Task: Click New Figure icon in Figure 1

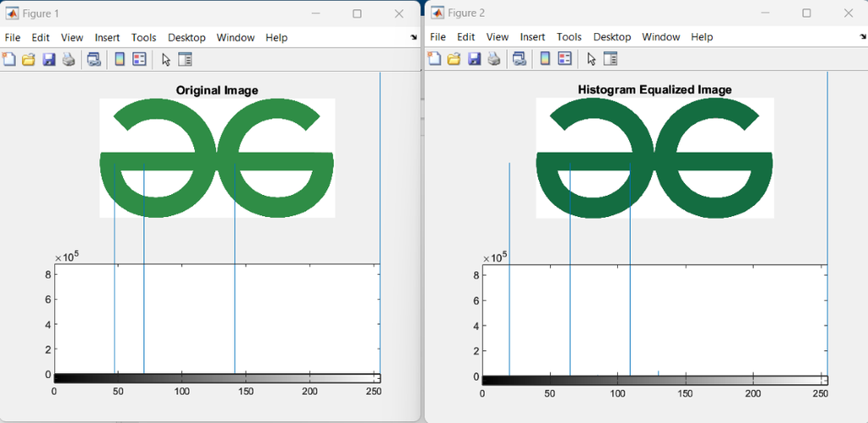Action: [x=8, y=59]
